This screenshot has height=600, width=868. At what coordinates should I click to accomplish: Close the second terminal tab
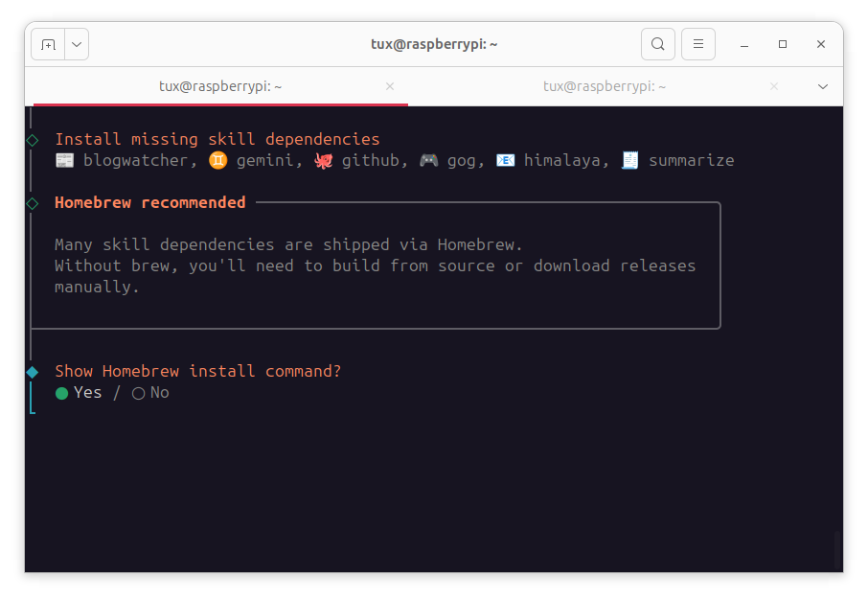click(774, 86)
